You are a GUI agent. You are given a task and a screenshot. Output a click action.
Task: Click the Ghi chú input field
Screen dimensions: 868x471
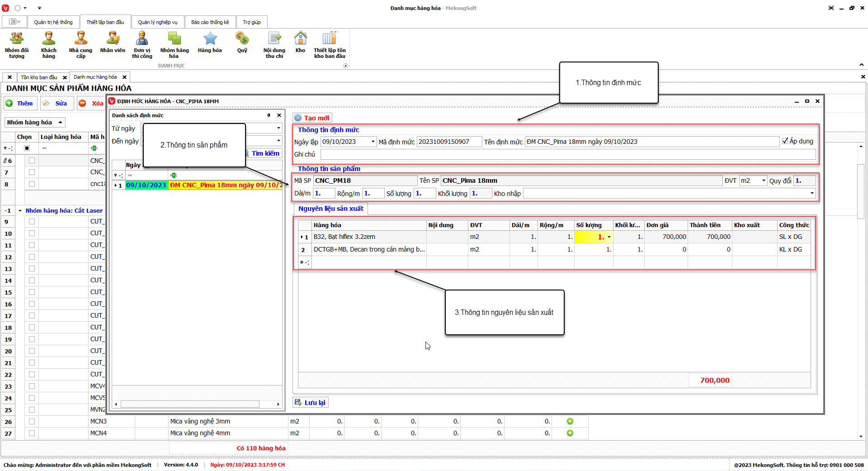click(568, 154)
